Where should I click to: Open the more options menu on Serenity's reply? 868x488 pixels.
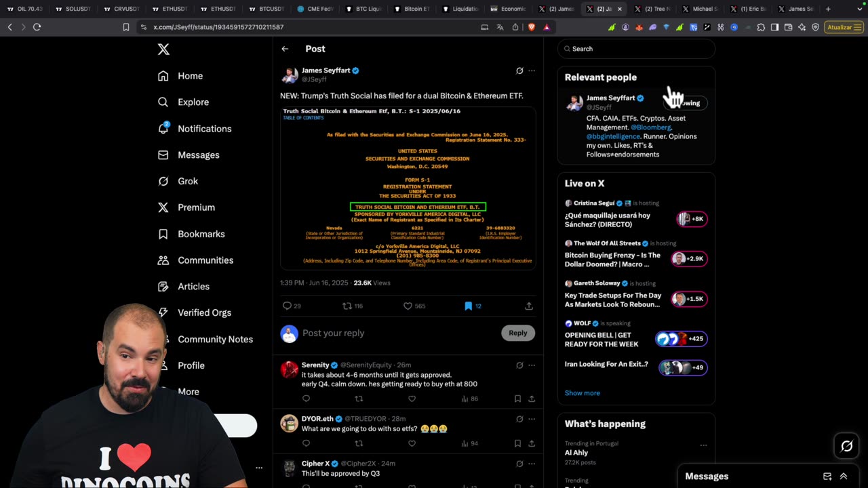tap(532, 365)
